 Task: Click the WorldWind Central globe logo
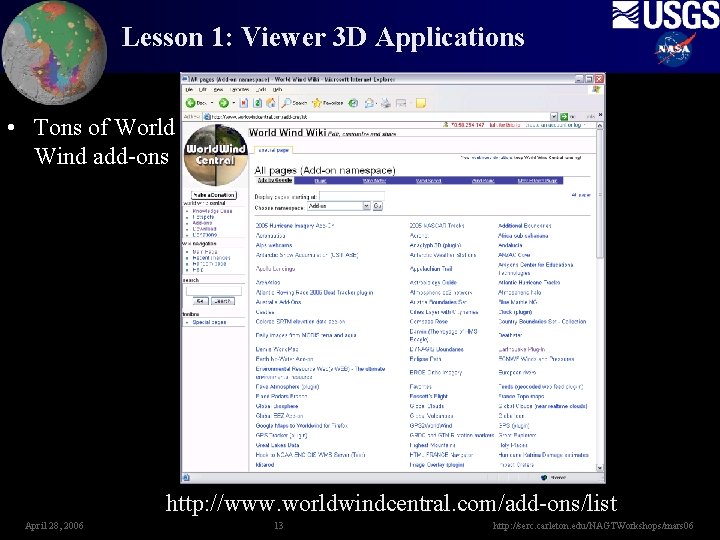216,155
